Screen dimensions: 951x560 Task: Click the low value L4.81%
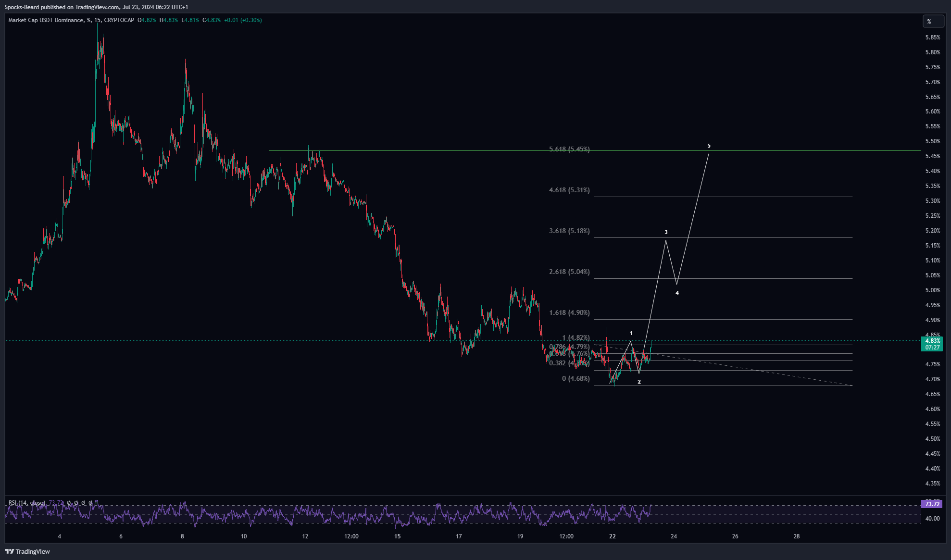[190, 20]
